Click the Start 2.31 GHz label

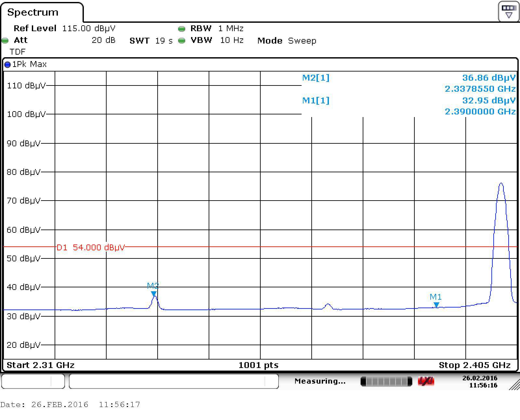[41, 365]
